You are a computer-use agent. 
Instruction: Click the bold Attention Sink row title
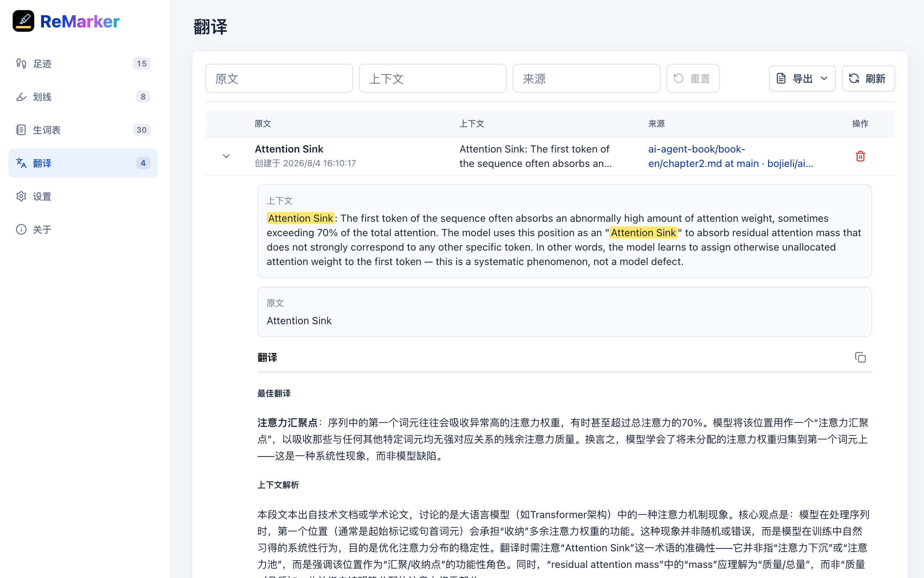click(289, 149)
